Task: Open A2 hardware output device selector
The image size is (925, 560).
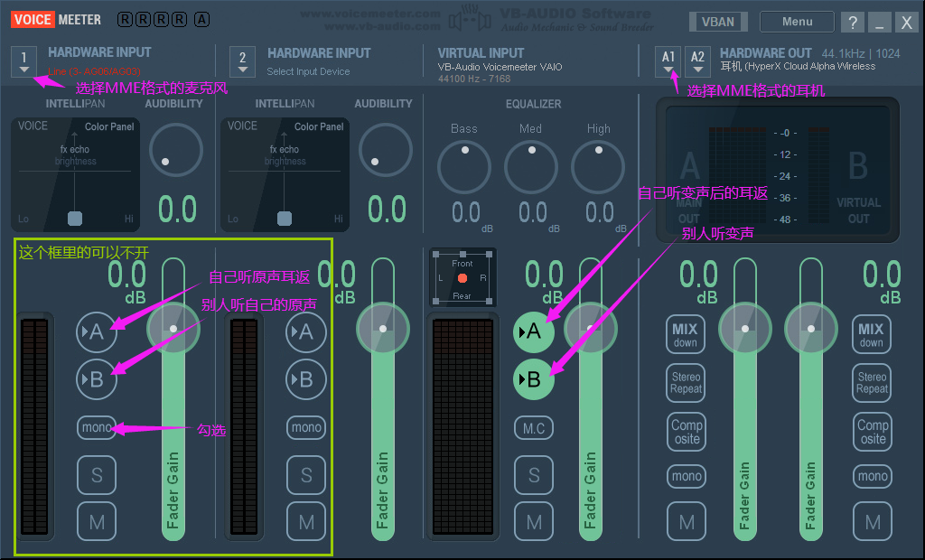Action: [697, 62]
